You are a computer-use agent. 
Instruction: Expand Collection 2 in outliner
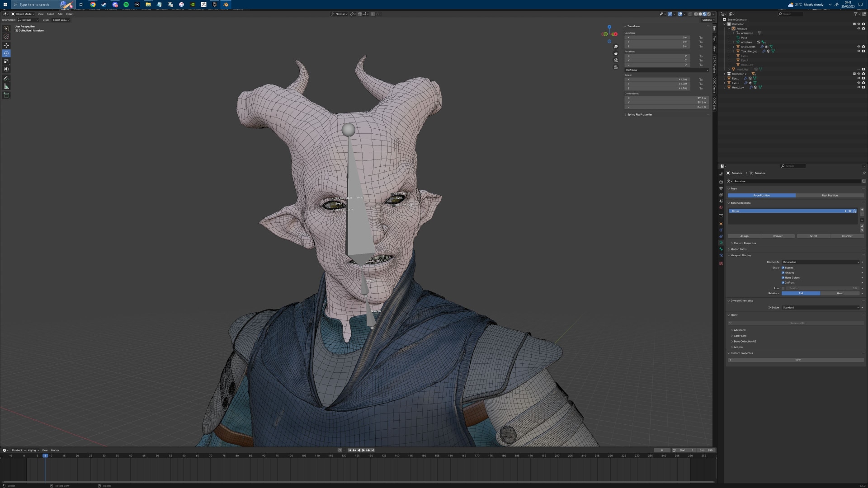click(725, 74)
